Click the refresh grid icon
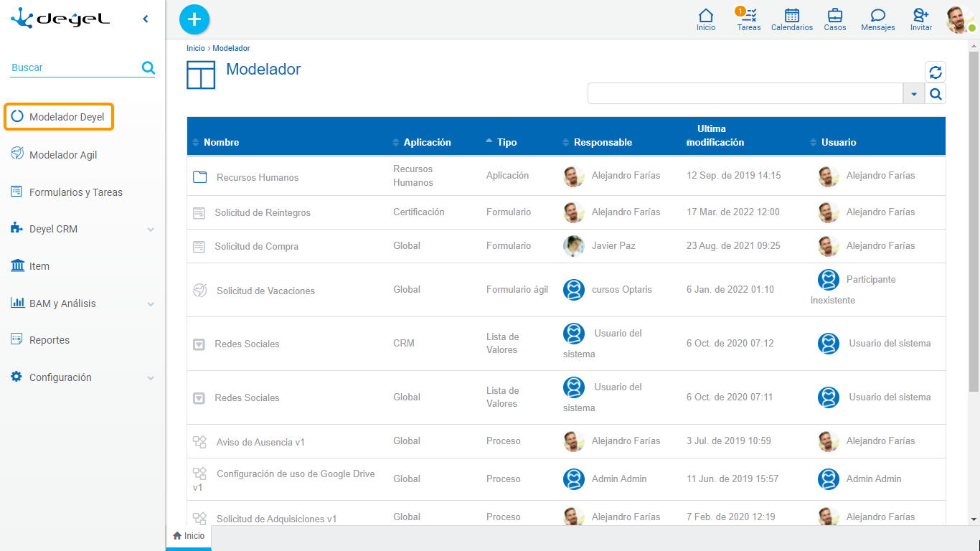The image size is (980, 551). (936, 72)
